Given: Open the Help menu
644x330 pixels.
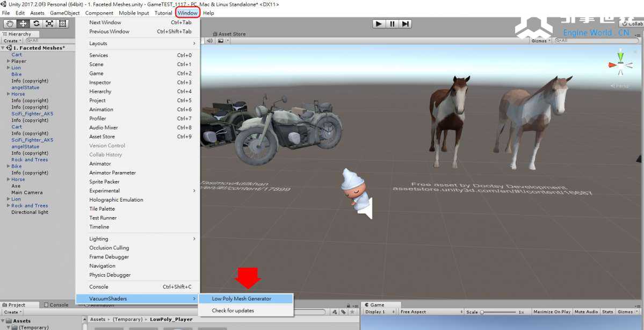Looking at the screenshot, I should (x=208, y=13).
